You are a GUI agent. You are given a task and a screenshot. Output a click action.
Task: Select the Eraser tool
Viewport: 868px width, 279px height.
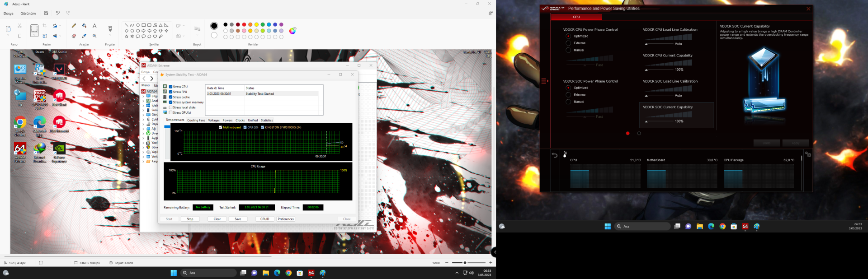tap(74, 36)
